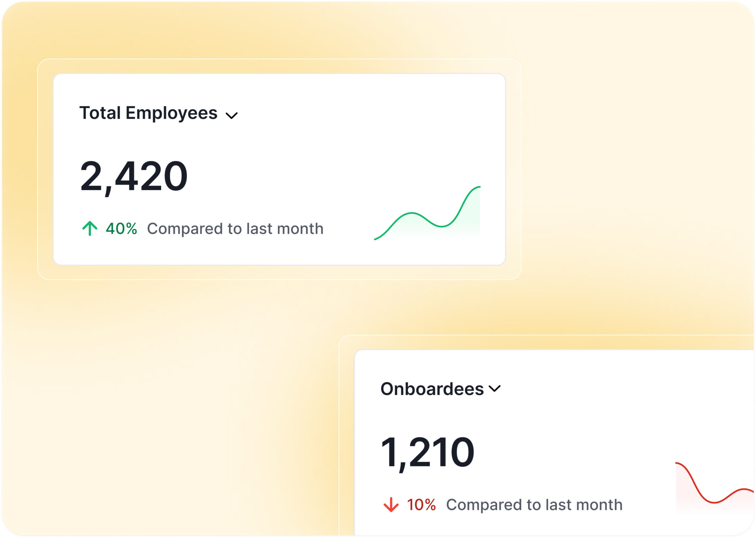Expand the Onboardees chevron arrow
This screenshot has width=756, height=538.
[495, 388]
